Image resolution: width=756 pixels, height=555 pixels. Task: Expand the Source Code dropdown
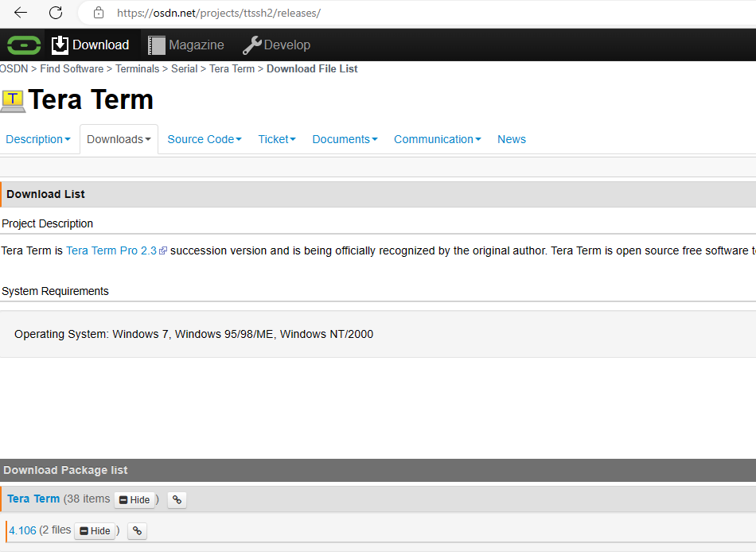[x=205, y=139]
